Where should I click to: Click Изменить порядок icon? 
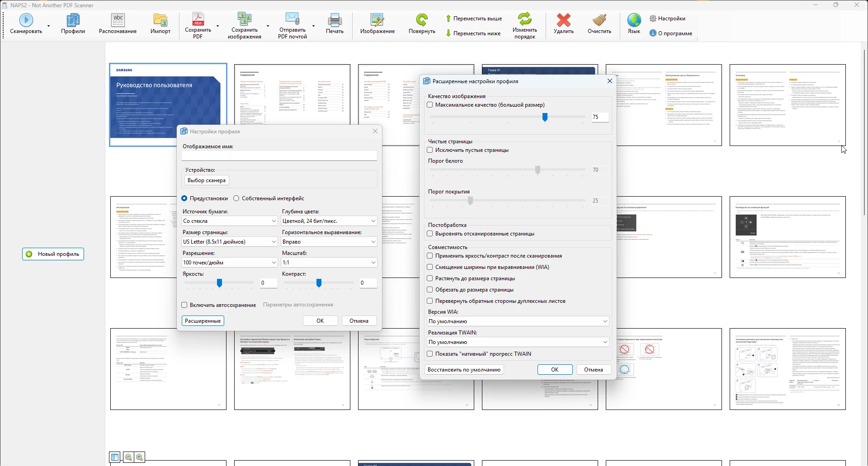coord(525,19)
